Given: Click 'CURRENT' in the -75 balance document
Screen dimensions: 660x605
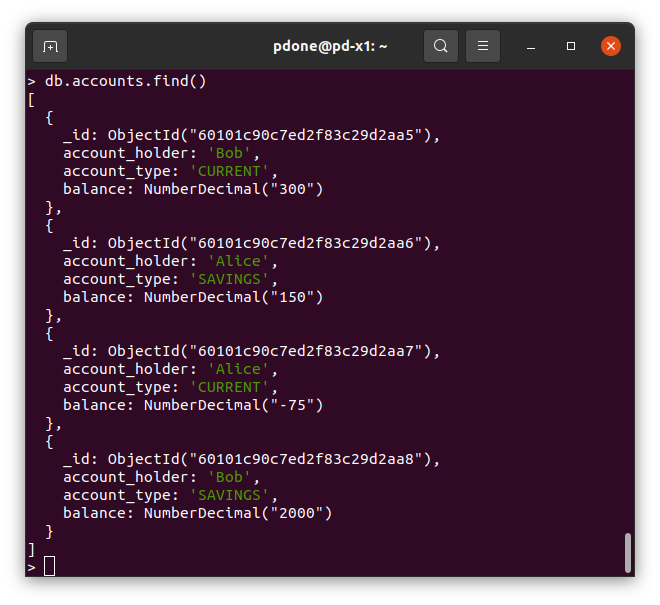Looking at the screenshot, I should (229, 387).
